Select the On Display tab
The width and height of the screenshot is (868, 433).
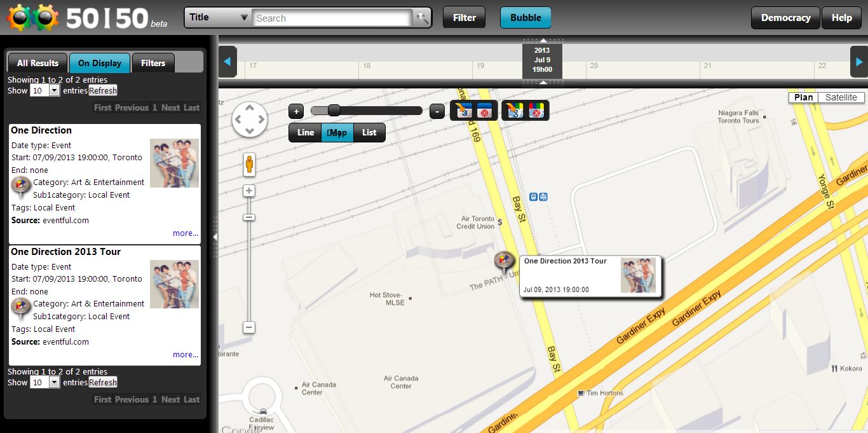tap(100, 63)
